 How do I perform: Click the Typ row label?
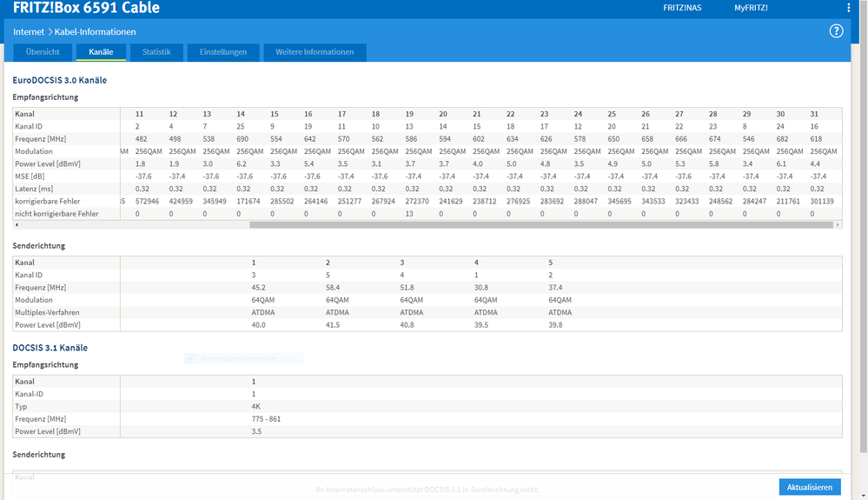21,406
